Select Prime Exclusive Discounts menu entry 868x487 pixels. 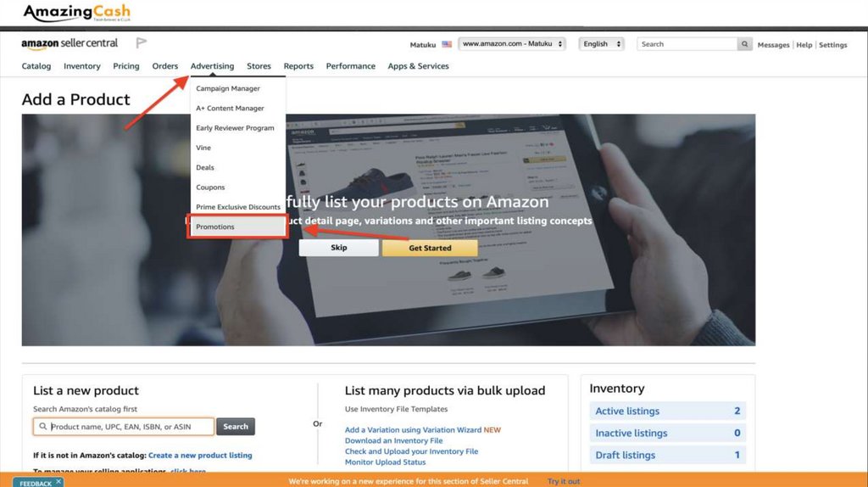pyautogui.click(x=238, y=207)
